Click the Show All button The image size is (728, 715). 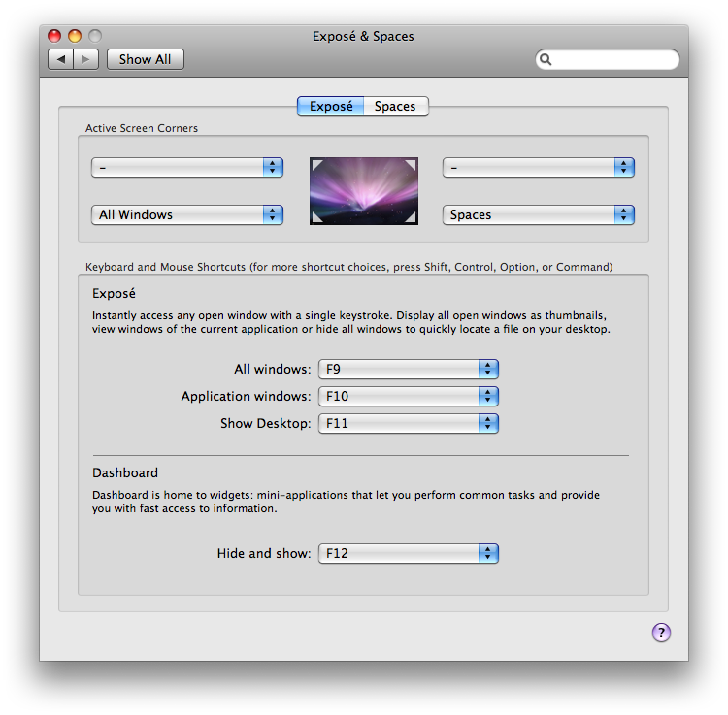tap(146, 59)
